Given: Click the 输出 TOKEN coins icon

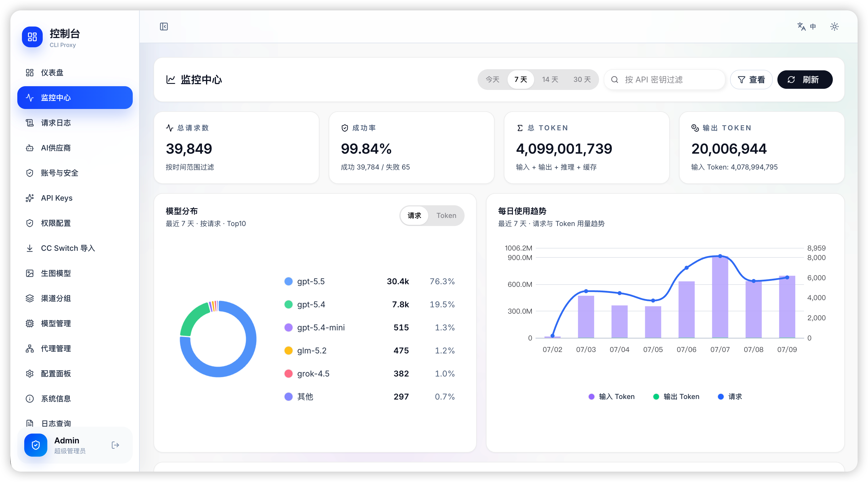Looking at the screenshot, I should pyautogui.click(x=695, y=128).
